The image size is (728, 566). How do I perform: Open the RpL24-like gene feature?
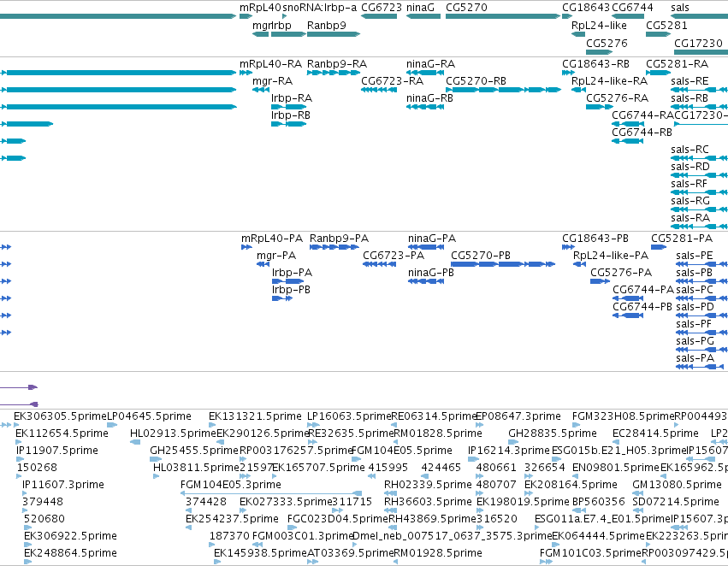578,34
